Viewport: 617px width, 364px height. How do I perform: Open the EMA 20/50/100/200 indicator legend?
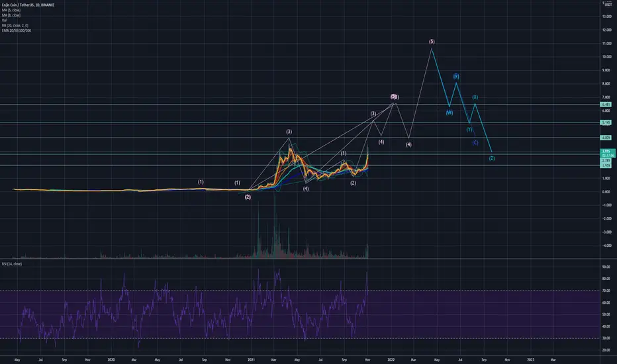click(x=17, y=30)
